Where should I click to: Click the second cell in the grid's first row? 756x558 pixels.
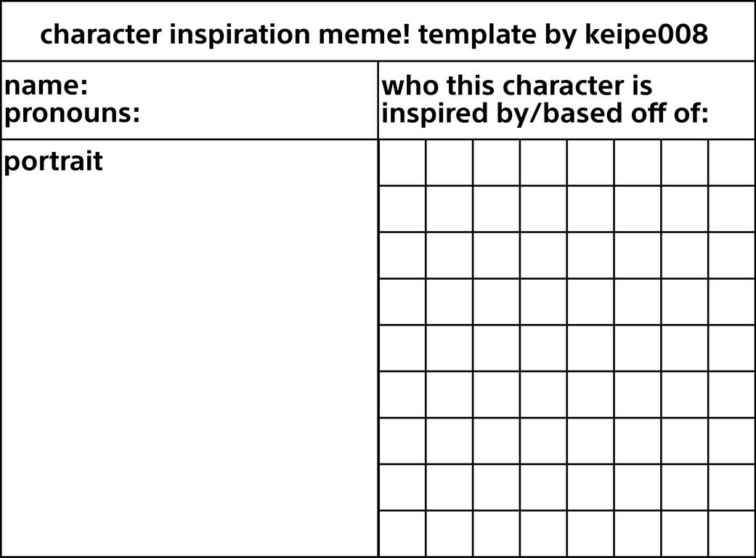[450, 162]
